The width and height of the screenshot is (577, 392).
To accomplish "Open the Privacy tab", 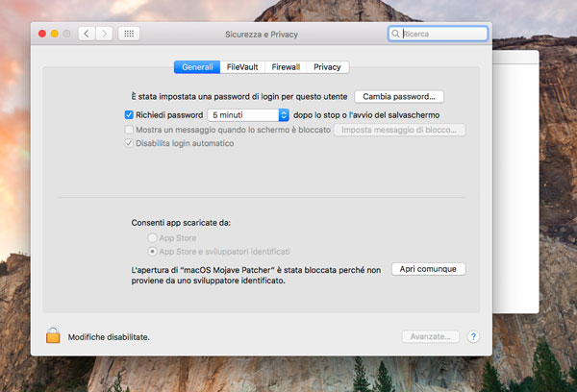I will [x=327, y=67].
